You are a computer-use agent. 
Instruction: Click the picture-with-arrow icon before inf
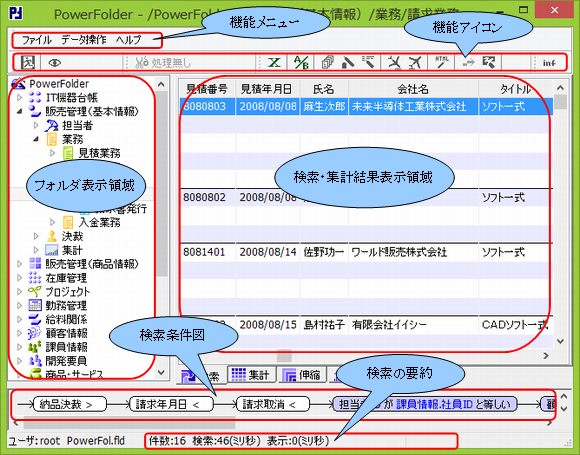point(489,62)
